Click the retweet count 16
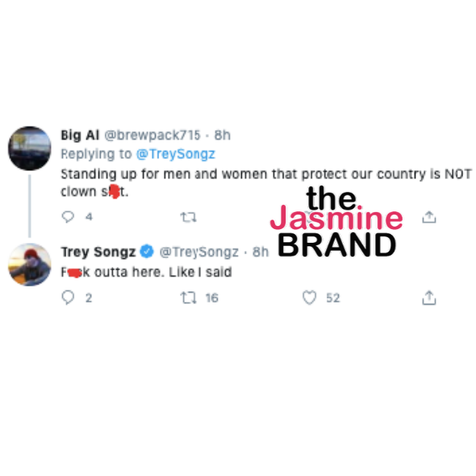The image size is (476, 476). [212, 298]
